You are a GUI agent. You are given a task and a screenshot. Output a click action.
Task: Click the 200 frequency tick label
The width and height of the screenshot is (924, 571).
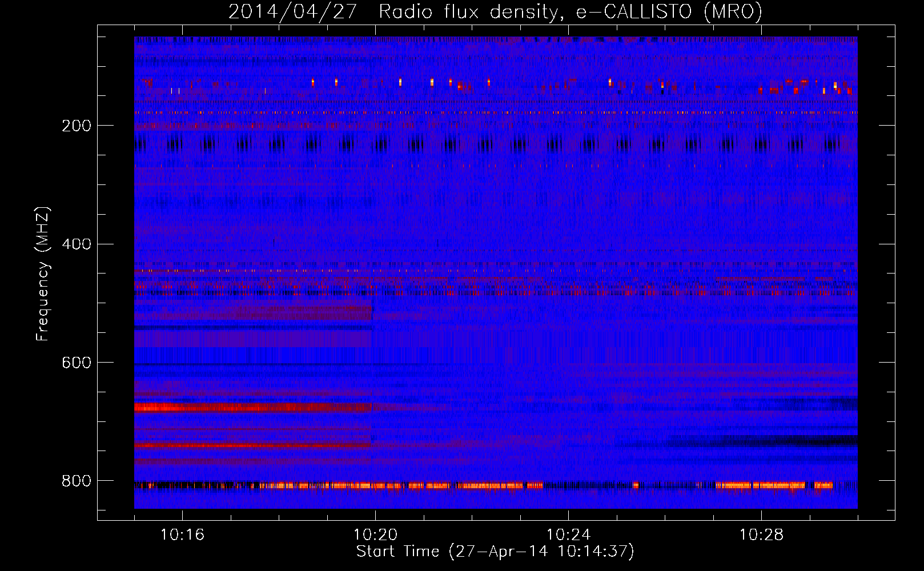(77, 126)
